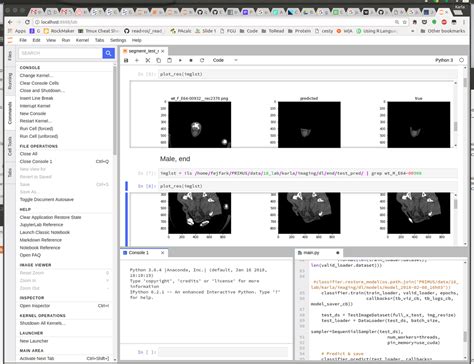
Task: Run the Clear Console Cells command
Action: 39,83
